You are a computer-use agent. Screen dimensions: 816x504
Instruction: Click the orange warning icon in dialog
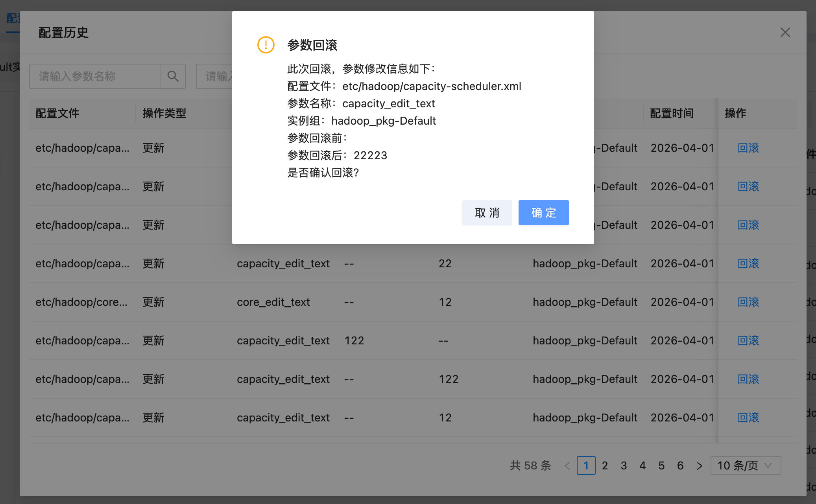coord(266,45)
